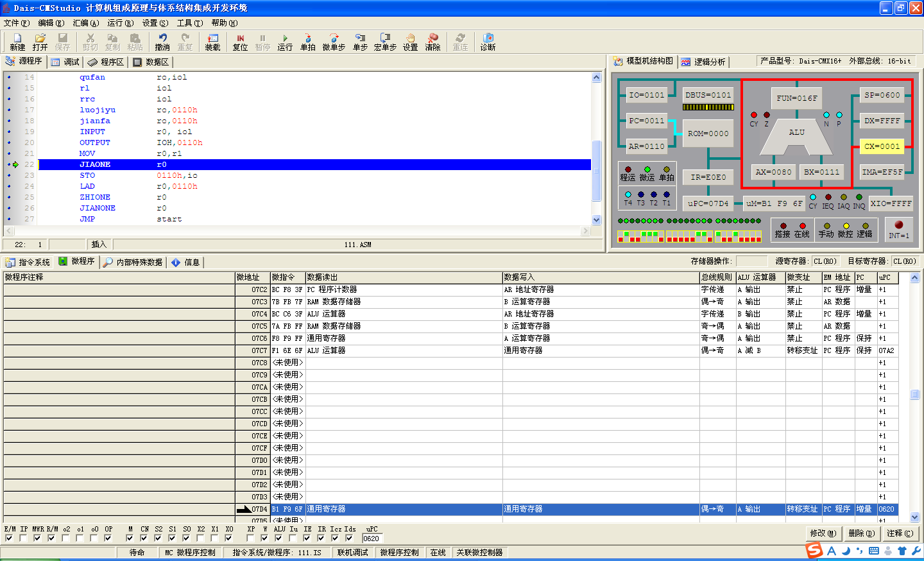Click the PC=0011 register box
924x561 pixels.
[x=646, y=121]
